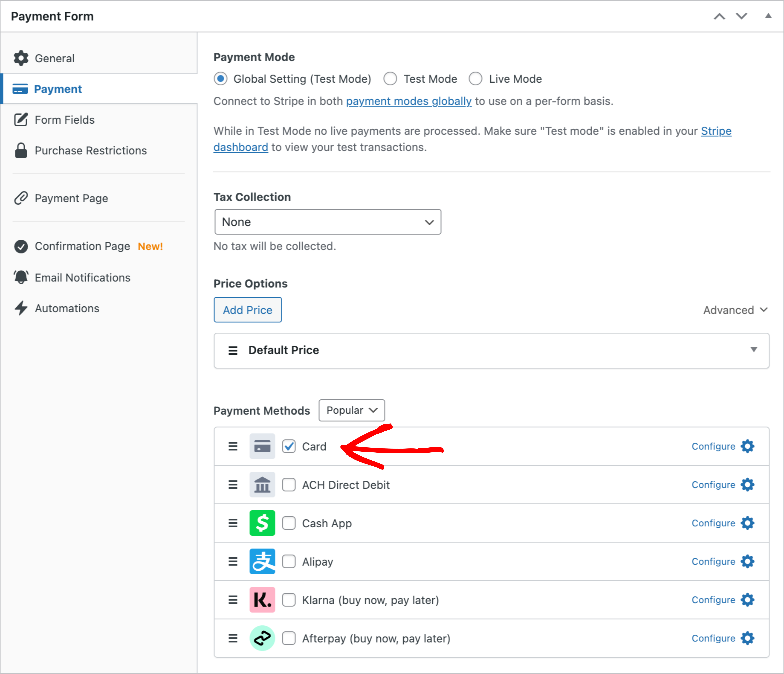
Task: Click the Add Price button
Action: tap(248, 310)
